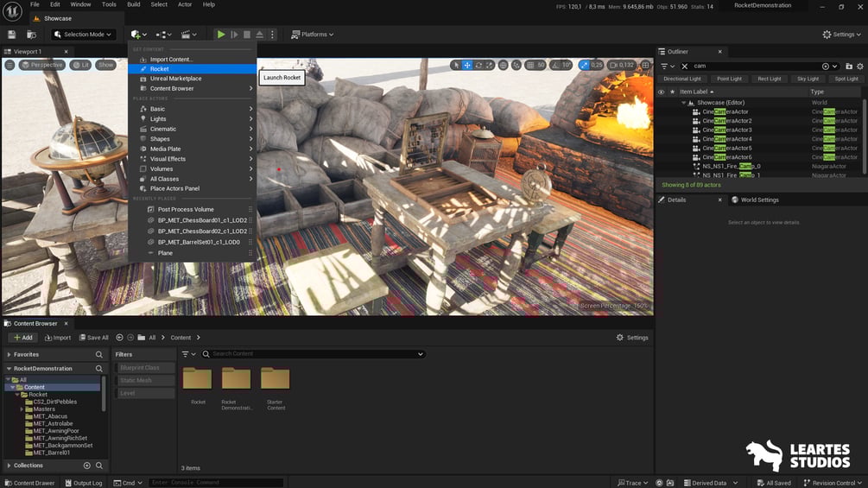Viewport: 868px width, 488px height.
Task: Activate the Rotate gizmo tool
Action: click(x=478, y=66)
